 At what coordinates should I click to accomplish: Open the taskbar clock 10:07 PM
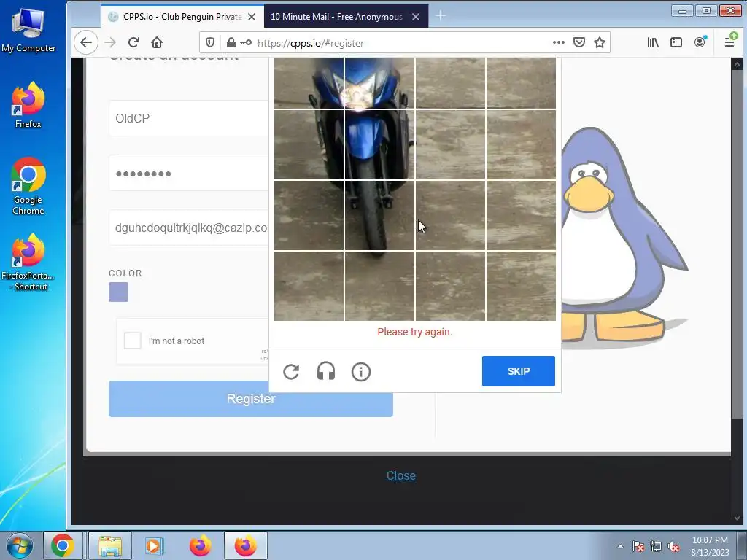pyautogui.click(x=710, y=546)
